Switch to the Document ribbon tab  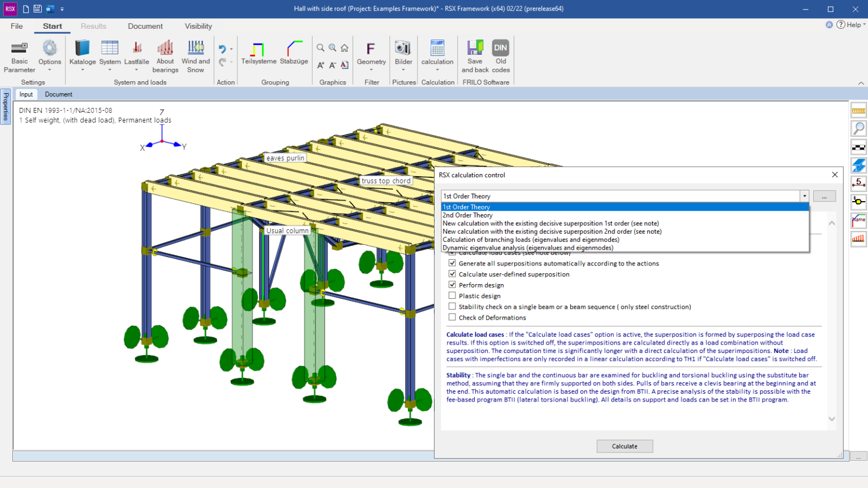tap(145, 26)
